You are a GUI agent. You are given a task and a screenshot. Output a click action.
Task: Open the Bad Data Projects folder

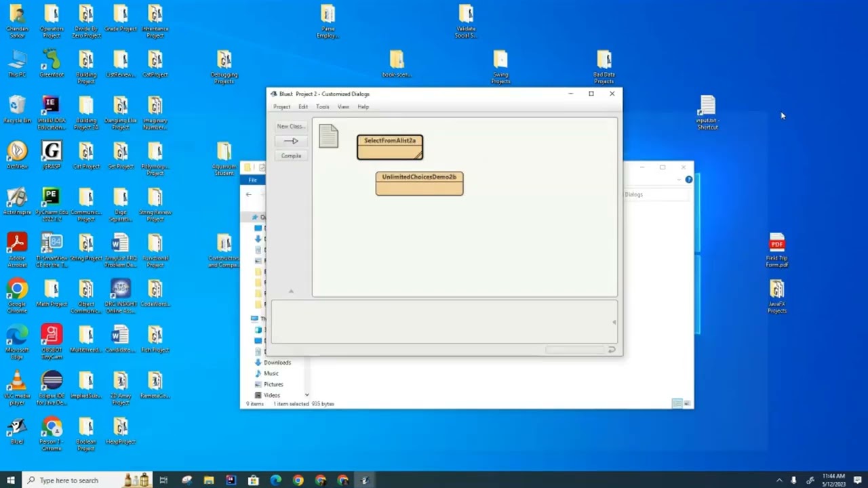pyautogui.click(x=604, y=66)
